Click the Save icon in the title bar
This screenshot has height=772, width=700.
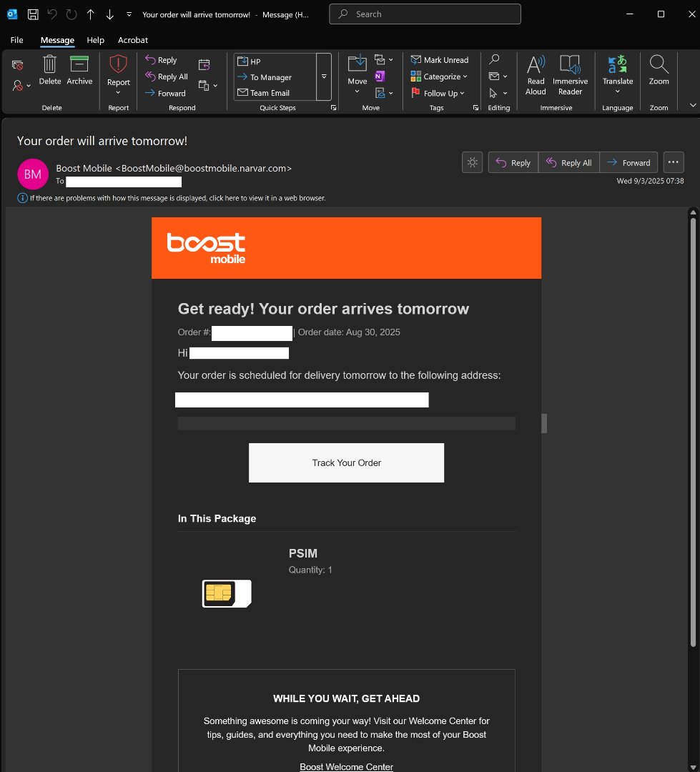point(33,14)
